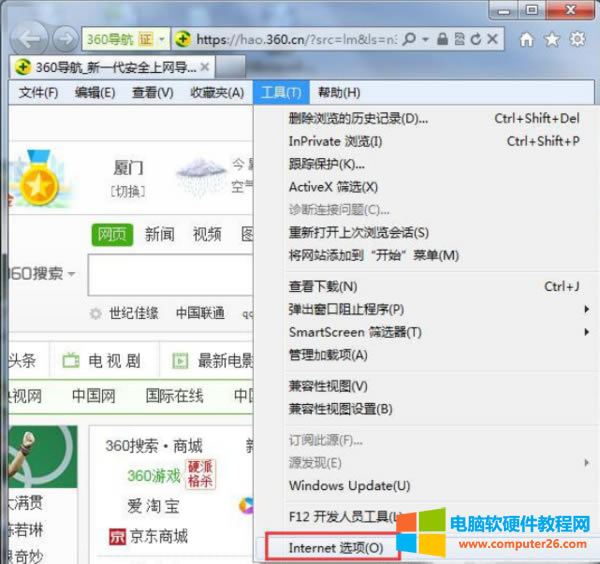Open the 帮助(H) menu

[x=339, y=93]
